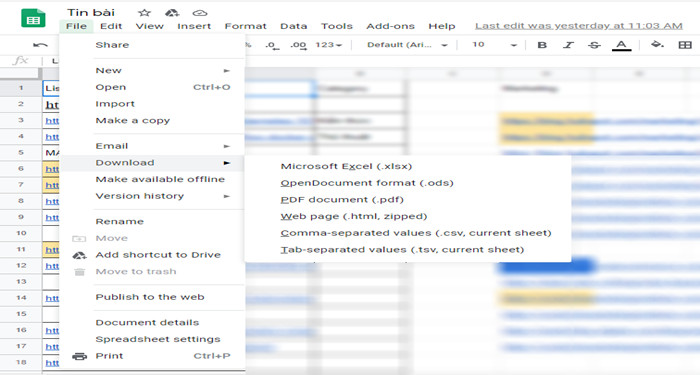Screen dimensions: 700x375
Task: Star the Tin bài document
Action: coord(144,13)
